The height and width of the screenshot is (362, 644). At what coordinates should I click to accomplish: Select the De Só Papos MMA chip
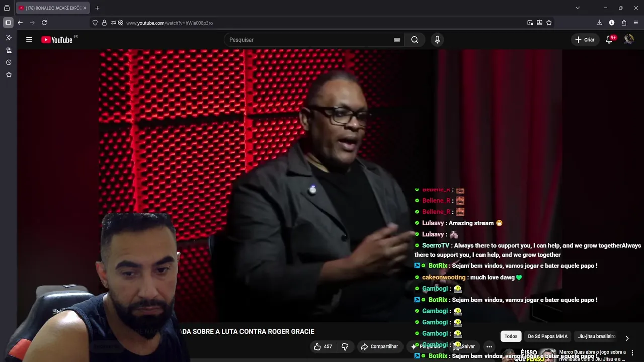click(547, 336)
